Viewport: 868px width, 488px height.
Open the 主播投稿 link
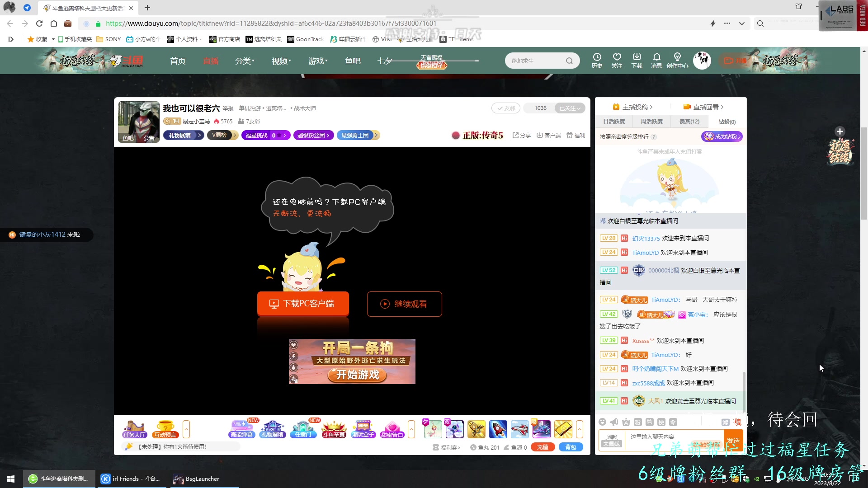[x=632, y=107]
